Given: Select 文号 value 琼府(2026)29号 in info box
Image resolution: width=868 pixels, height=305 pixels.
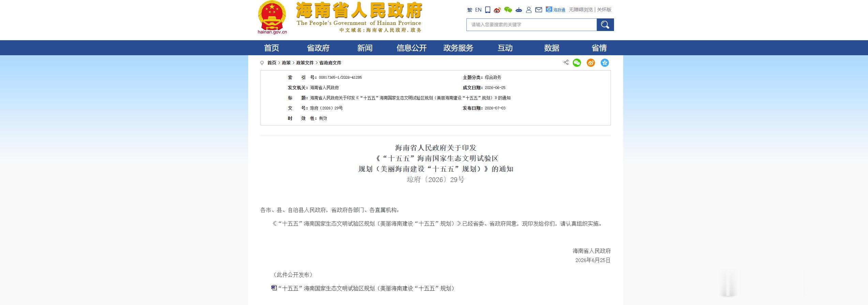Looking at the screenshot, I should point(326,108).
